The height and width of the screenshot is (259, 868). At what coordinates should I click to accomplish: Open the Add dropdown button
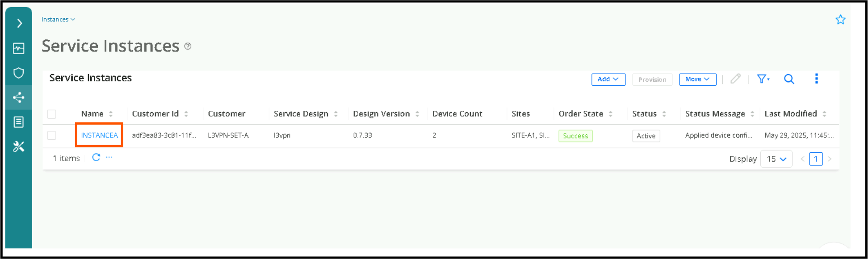tap(608, 79)
